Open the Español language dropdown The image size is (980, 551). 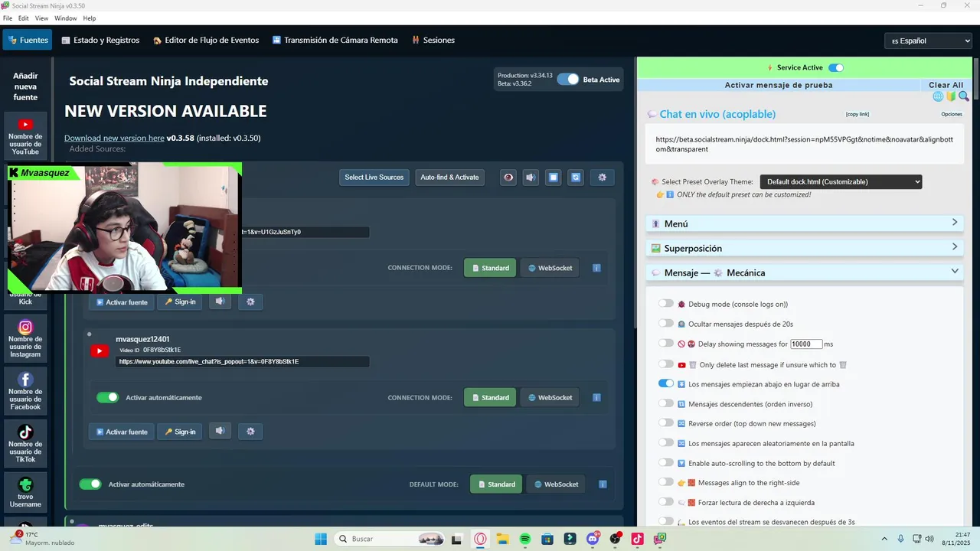point(928,41)
